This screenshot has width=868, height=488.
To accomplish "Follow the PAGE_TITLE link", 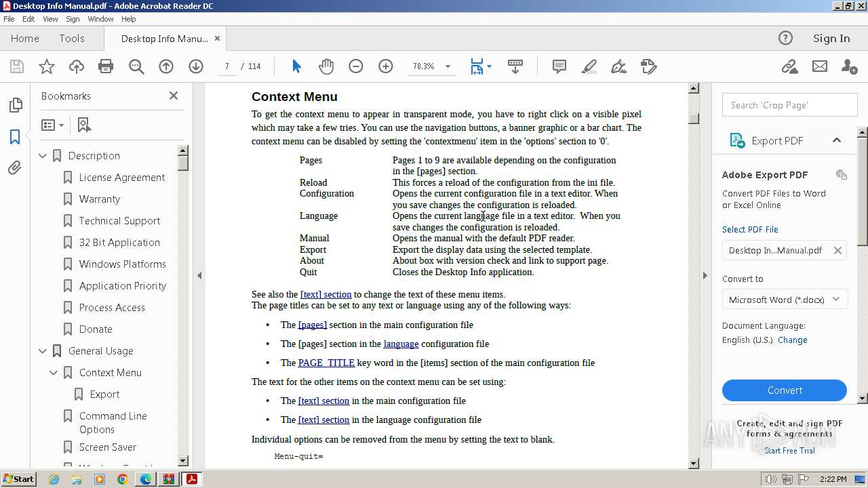I will [x=326, y=363].
